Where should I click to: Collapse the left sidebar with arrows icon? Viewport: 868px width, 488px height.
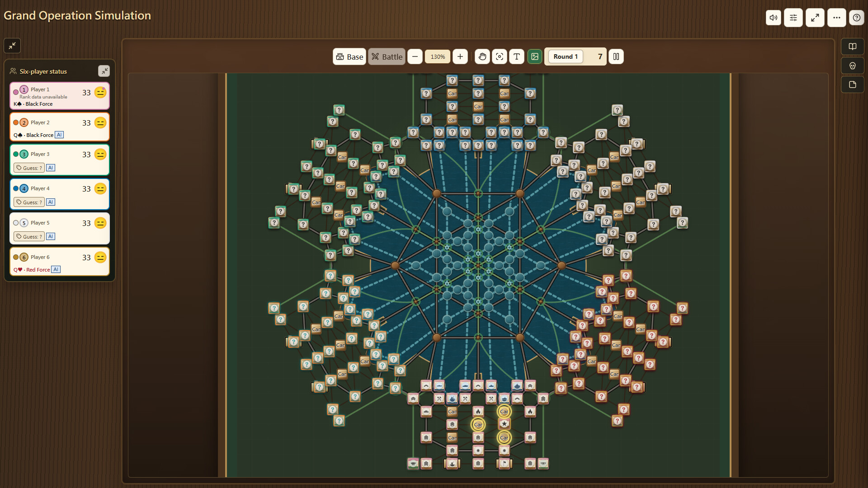pyautogui.click(x=12, y=46)
